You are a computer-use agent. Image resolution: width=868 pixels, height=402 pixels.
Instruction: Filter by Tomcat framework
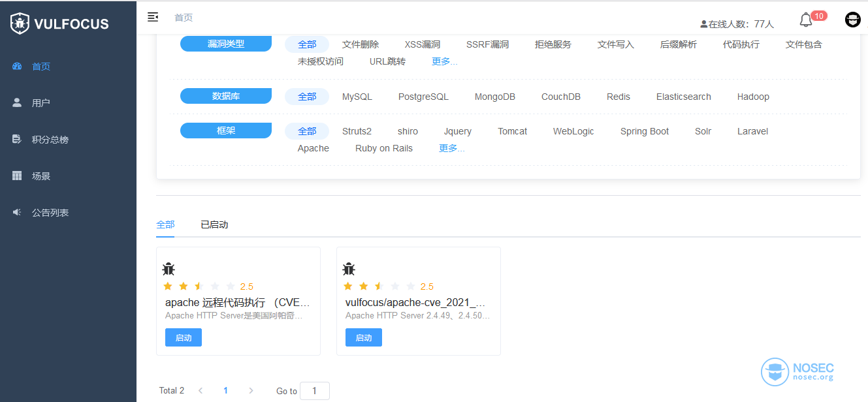point(512,131)
